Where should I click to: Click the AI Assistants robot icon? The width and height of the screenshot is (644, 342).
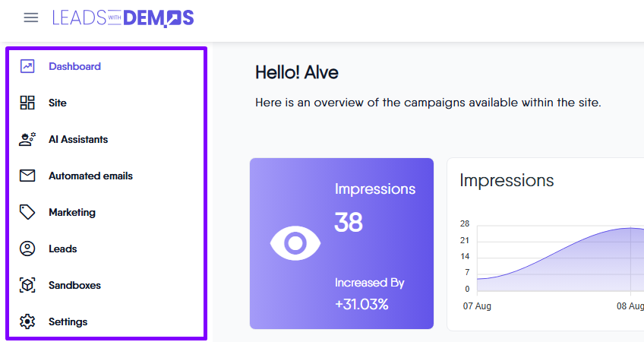pyautogui.click(x=27, y=139)
